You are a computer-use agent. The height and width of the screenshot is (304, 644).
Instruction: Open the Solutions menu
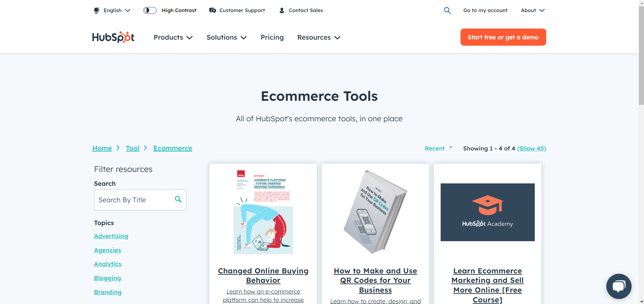(227, 37)
